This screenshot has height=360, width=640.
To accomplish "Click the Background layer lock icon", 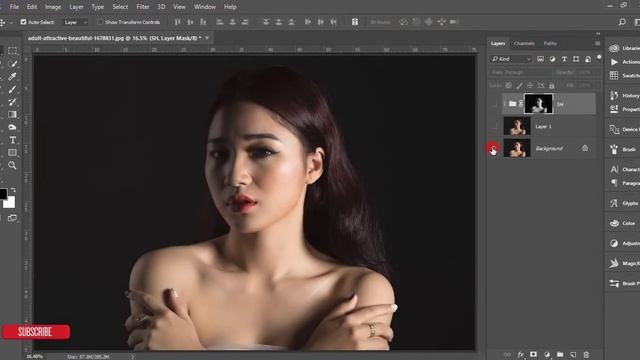I will pyautogui.click(x=585, y=148).
